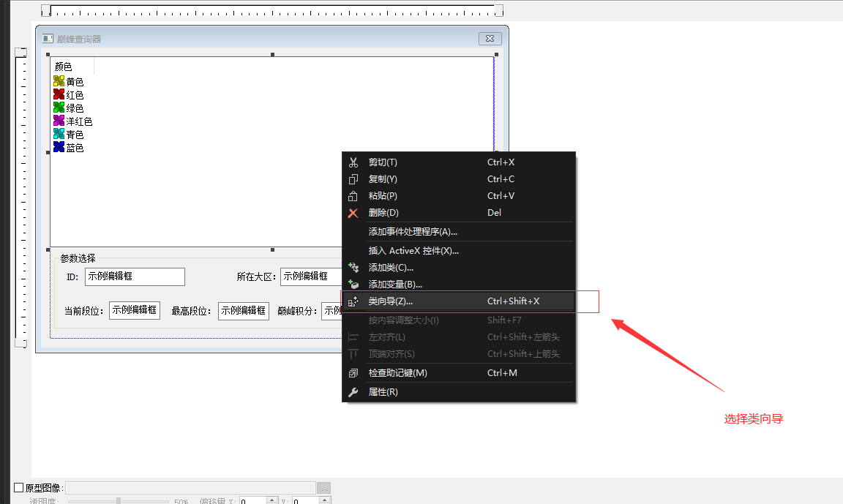Click the X offset up stepper arrow
843x504 pixels.
[272, 499]
